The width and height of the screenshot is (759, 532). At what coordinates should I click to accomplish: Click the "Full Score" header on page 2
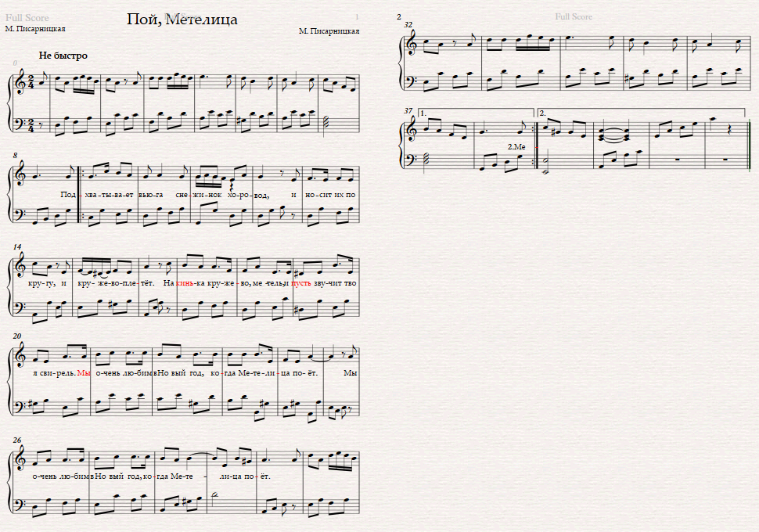(574, 16)
